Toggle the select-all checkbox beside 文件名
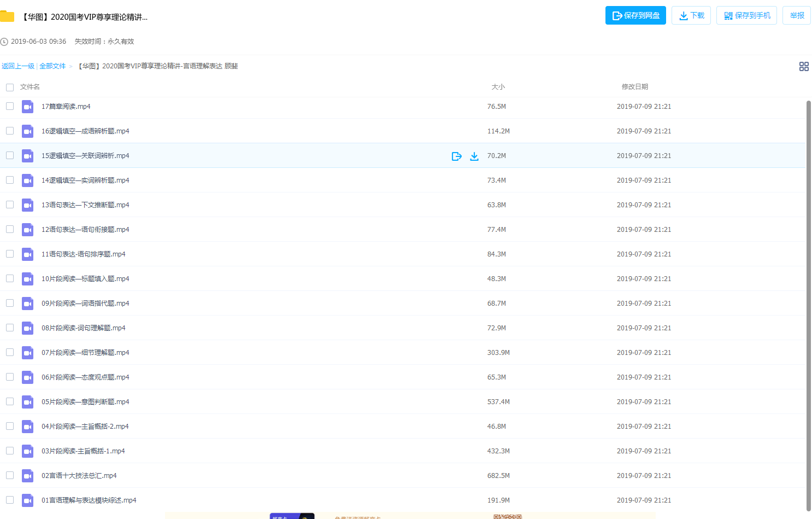The width and height of the screenshot is (812, 519). [x=10, y=87]
